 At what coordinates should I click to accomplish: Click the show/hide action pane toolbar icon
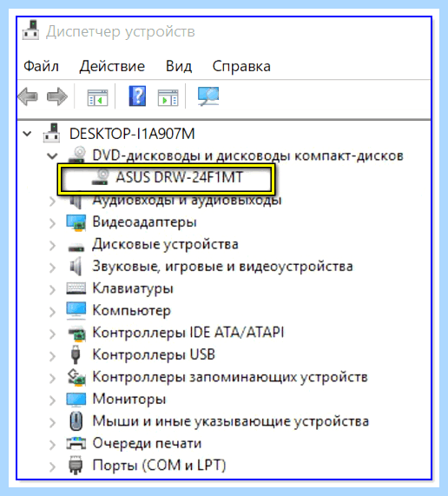point(168,97)
